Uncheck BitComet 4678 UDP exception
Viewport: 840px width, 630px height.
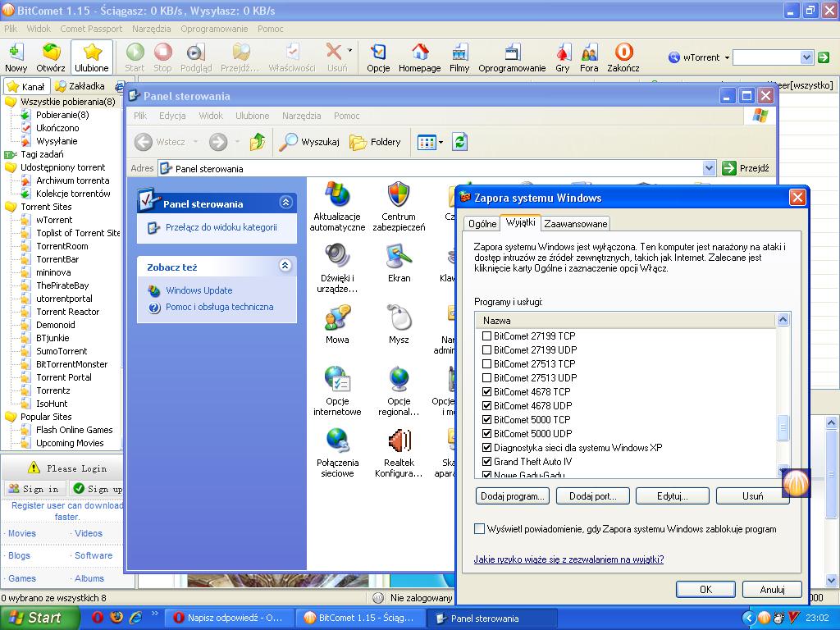487,406
